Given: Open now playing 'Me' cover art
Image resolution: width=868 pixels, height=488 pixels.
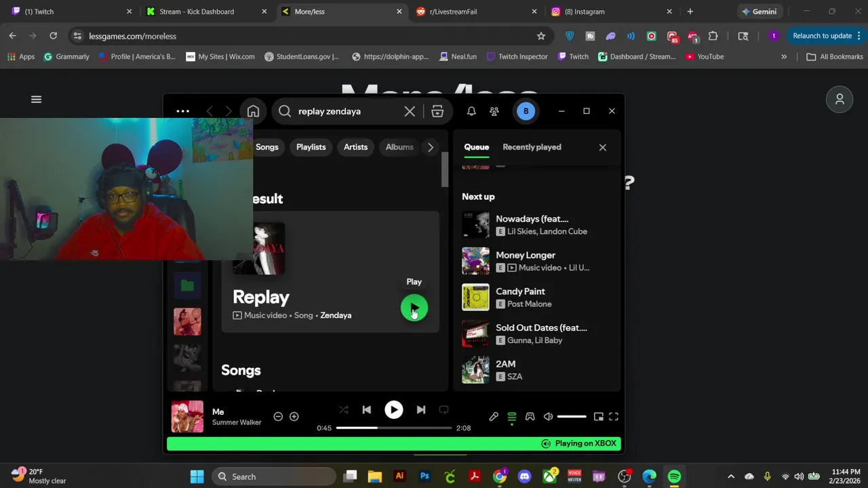Looking at the screenshot, I should tap(187, 417).
